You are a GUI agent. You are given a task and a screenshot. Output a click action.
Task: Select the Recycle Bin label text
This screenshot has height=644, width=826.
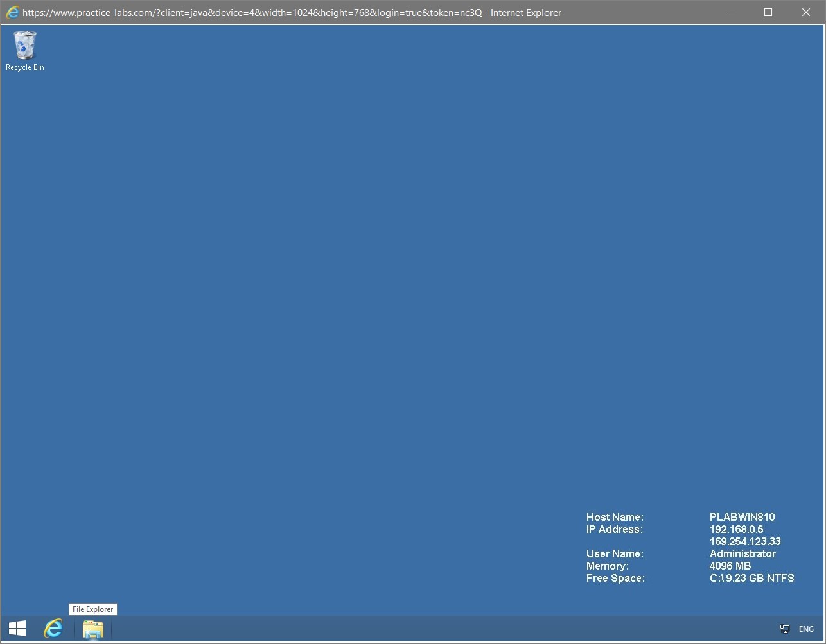(24, 67)
